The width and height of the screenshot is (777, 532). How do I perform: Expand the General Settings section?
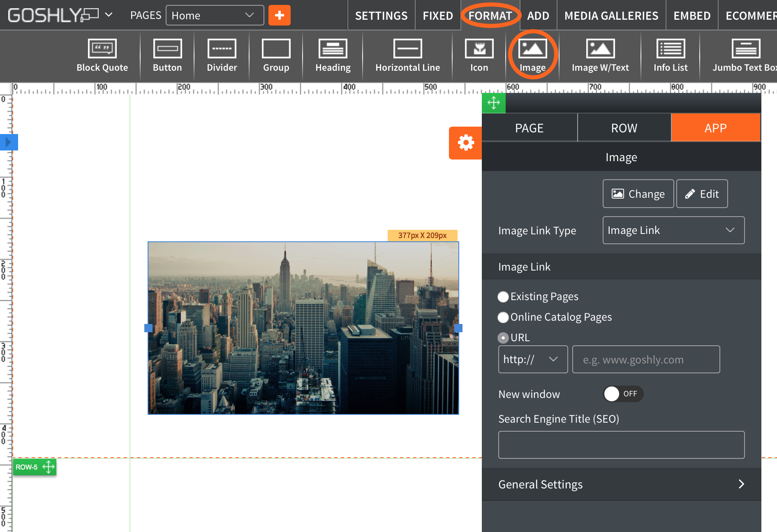[621, 484]
